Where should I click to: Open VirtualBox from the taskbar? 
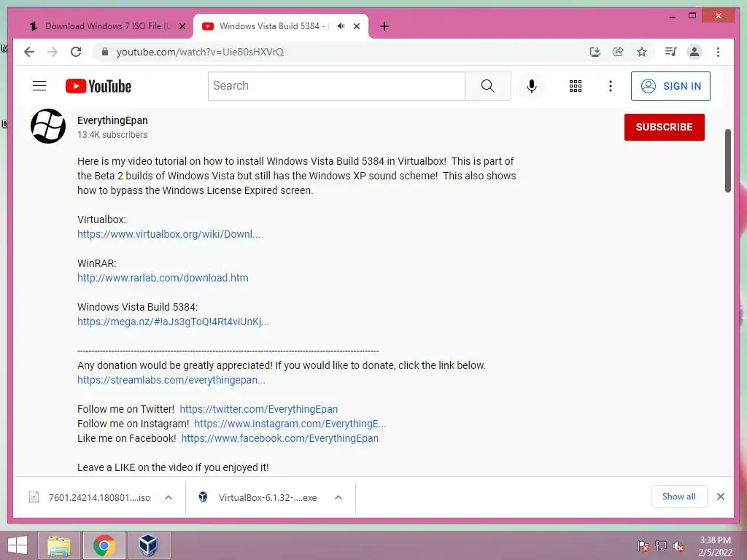[x=148, y=545]
